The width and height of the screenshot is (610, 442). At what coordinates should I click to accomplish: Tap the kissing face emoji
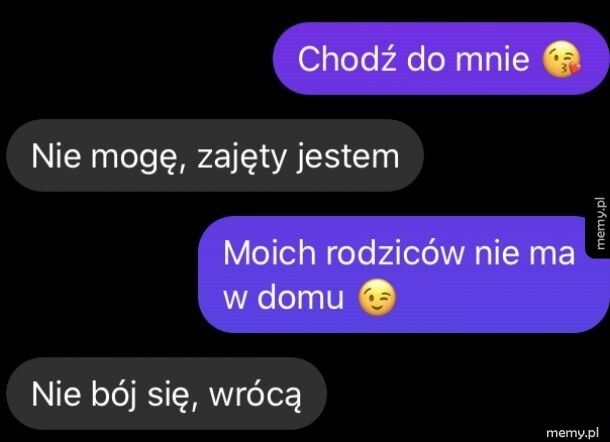click(561, 61)
